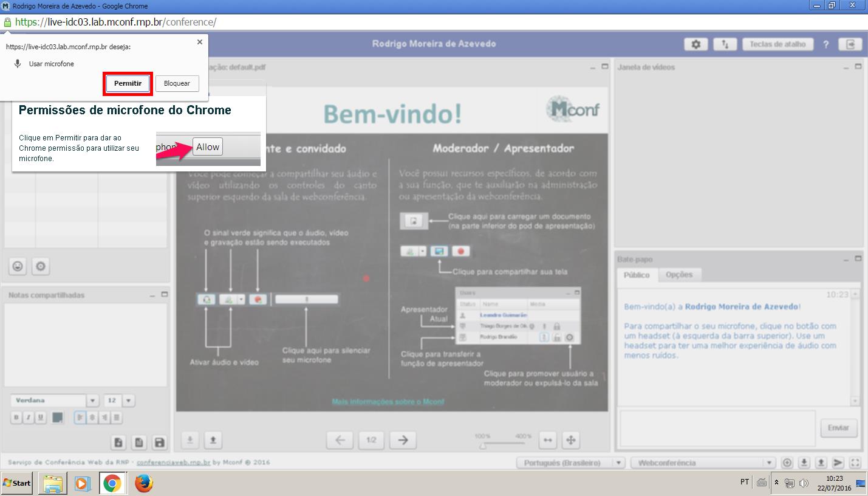Close the Chrome microphone permission popup

[x=200, y=42]
